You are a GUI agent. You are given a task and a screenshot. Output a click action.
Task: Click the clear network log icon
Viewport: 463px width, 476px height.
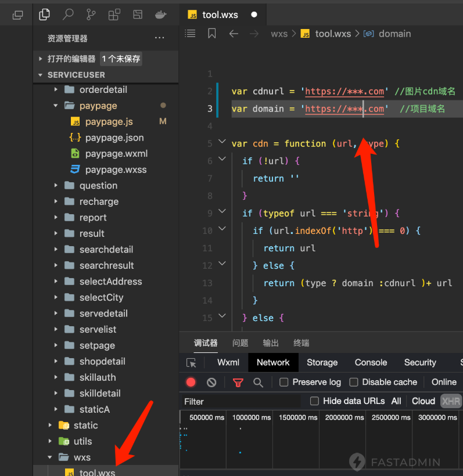click(211, 382)
